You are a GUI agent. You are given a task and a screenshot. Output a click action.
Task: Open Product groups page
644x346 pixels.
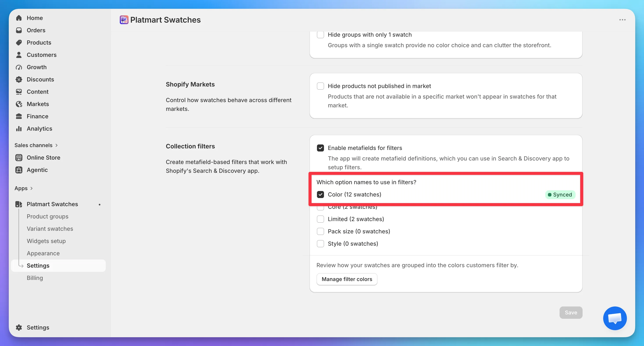[48, 216]
